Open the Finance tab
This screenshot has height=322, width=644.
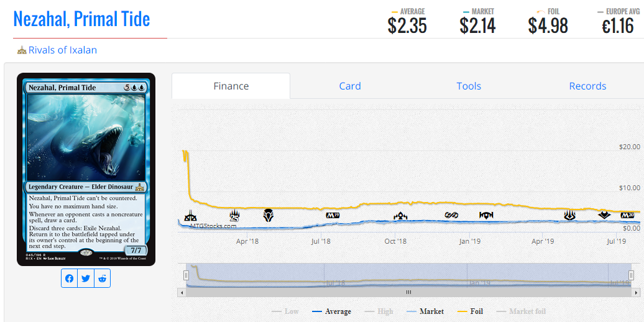coord(231,86)
